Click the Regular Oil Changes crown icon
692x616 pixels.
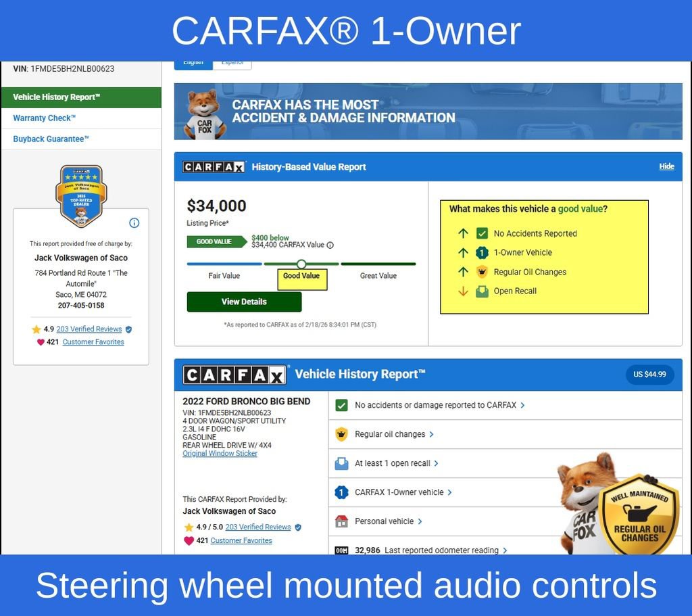click(x=482, y=272)
